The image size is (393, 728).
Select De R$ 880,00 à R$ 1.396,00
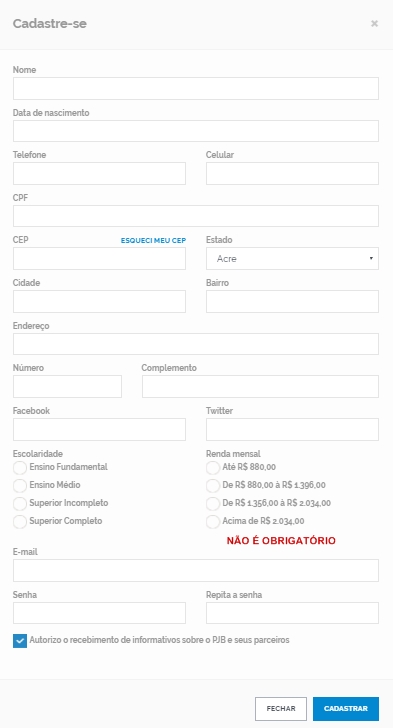(x=213, y=486)
